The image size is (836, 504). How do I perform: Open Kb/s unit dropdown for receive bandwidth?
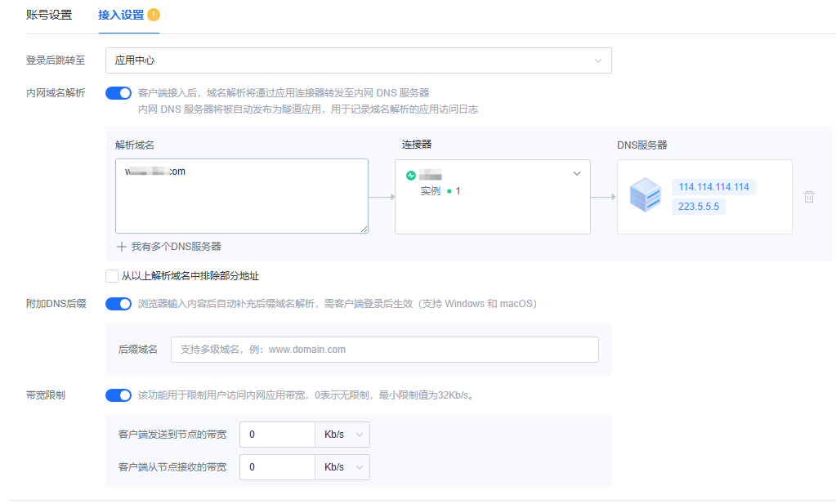[x=342, y=467]
